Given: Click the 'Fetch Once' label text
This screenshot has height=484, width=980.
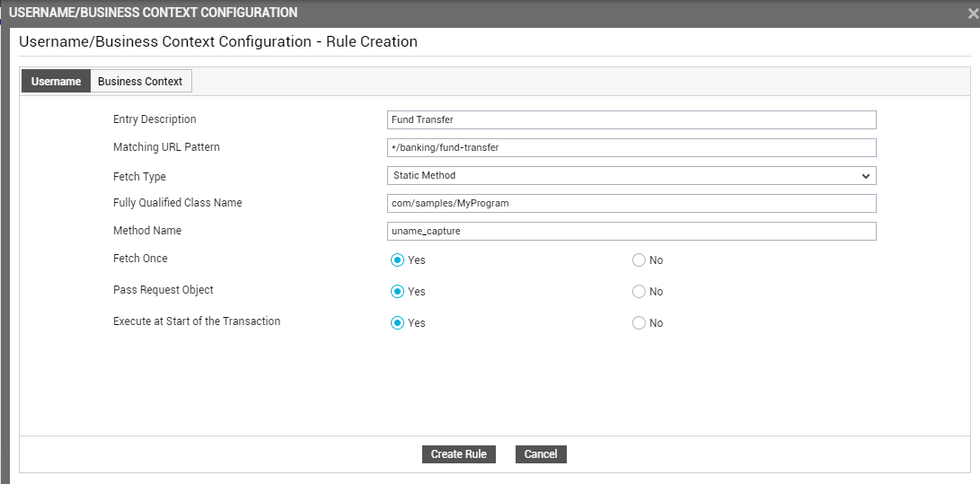Looking at the screenshot, I should click(x=140, y=259).
